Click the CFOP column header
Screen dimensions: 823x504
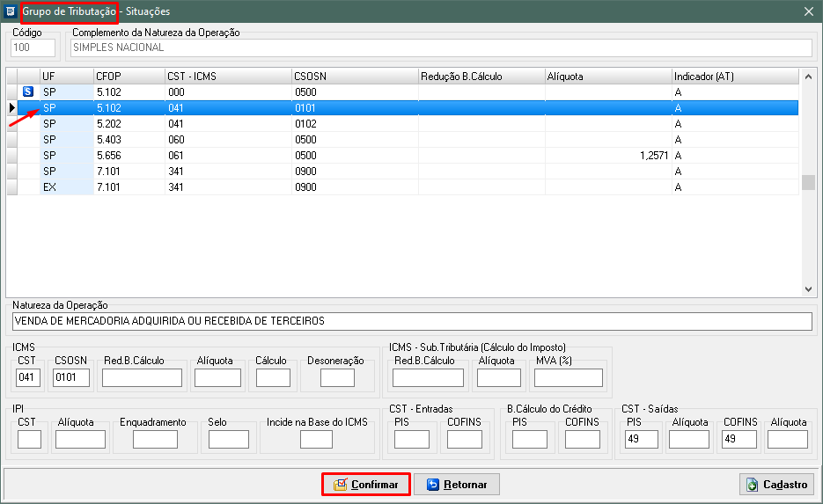point(129,77)
